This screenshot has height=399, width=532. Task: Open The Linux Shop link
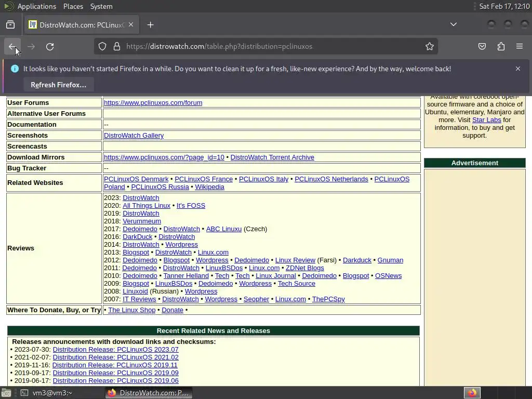pyautogui.click(x=131, y=310)
